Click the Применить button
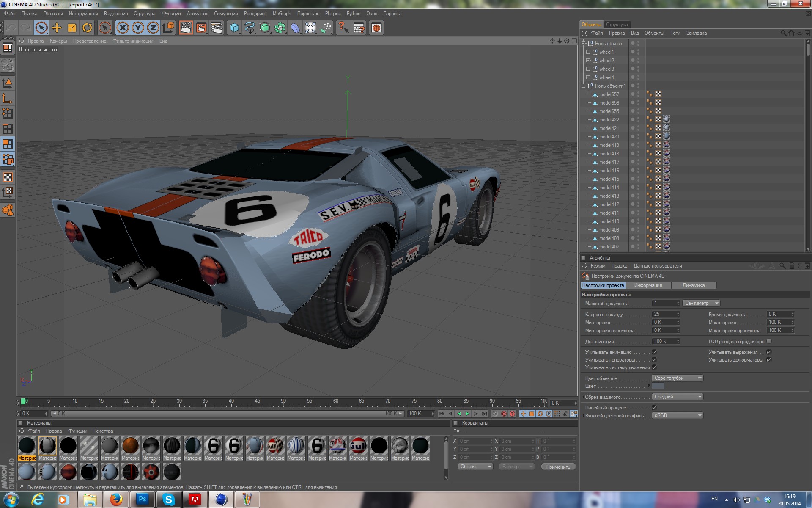The image size is (812, 508). point(558,467)
